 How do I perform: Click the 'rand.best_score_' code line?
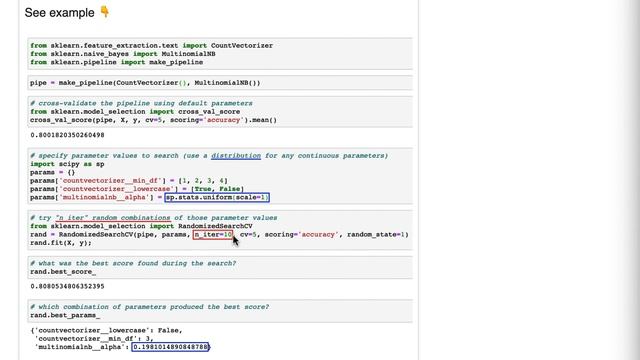point(63,272)
